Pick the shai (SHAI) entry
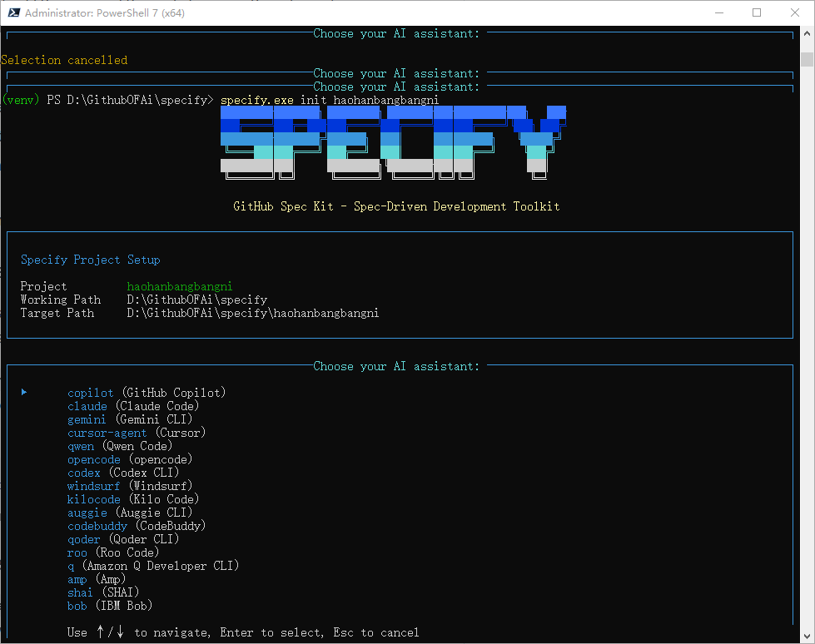 click(103, 592)
